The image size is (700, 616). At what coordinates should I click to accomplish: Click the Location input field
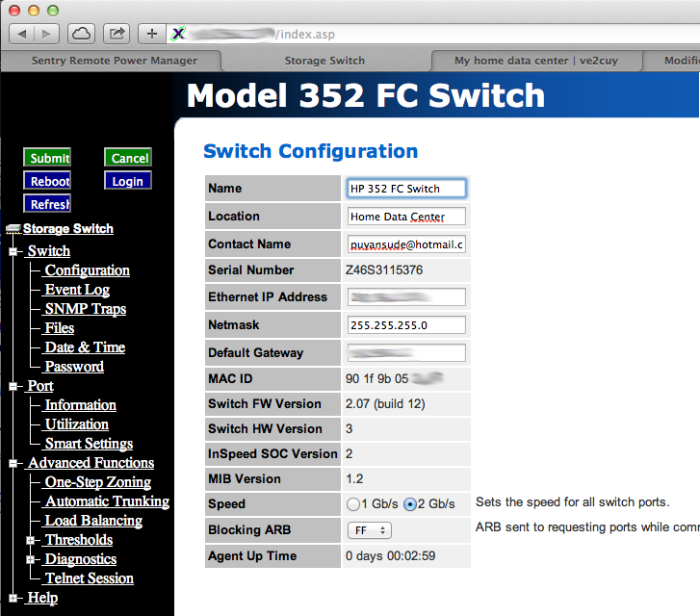(x=406, y=217)
